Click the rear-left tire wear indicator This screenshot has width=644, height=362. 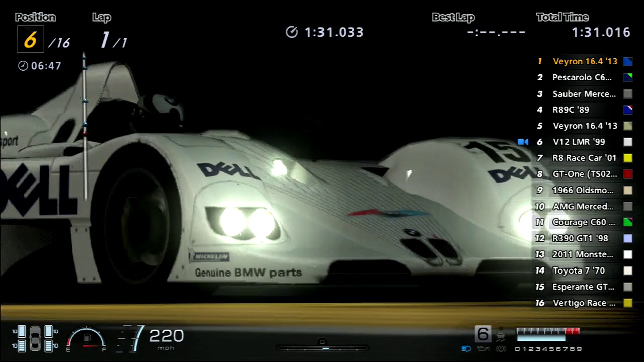coord(22,346)
